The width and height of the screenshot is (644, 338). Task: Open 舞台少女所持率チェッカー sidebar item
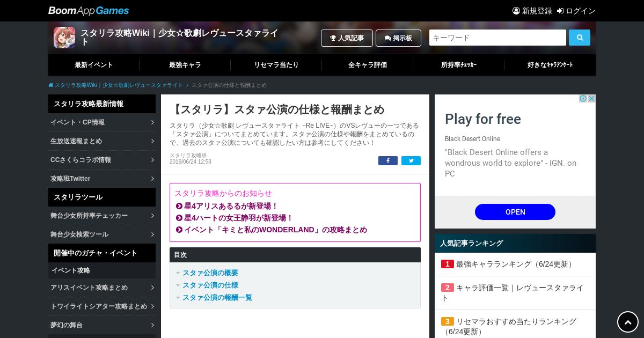(102, 216)
